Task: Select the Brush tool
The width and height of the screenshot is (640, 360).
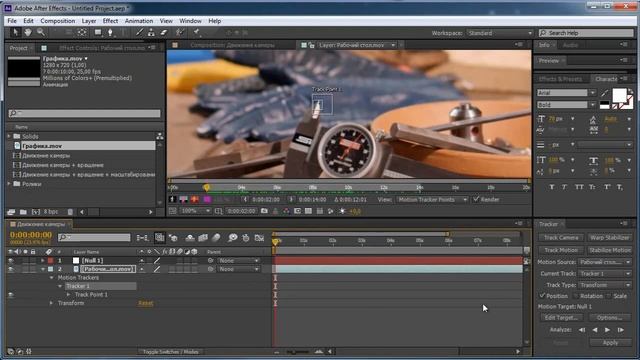Action: pos(139,32)
